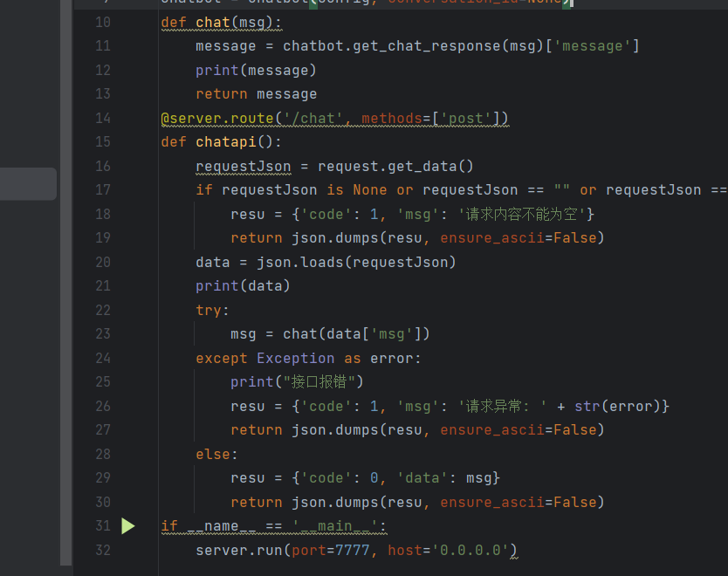Set a breakpoint in the gutter at line 18
728x576 pixels.
point(127,214)
